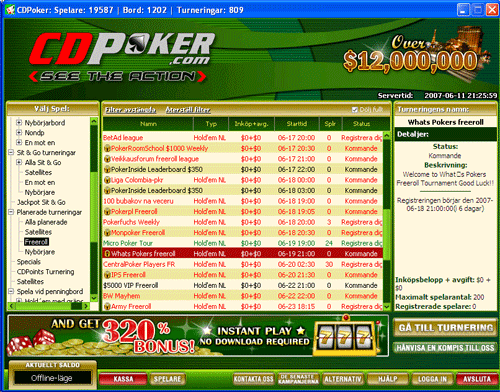Viewport: 500px width, 392px height.
Task: Select Jackpot Sit & Go tree item
Action: pyautogui.click(x=41, y=202)
